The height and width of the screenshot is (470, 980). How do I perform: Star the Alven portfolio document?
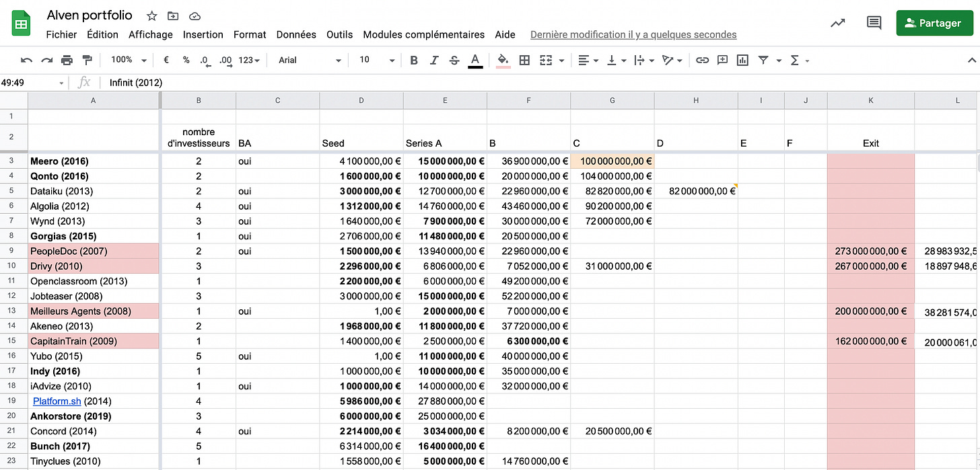(x=152, y=15)
